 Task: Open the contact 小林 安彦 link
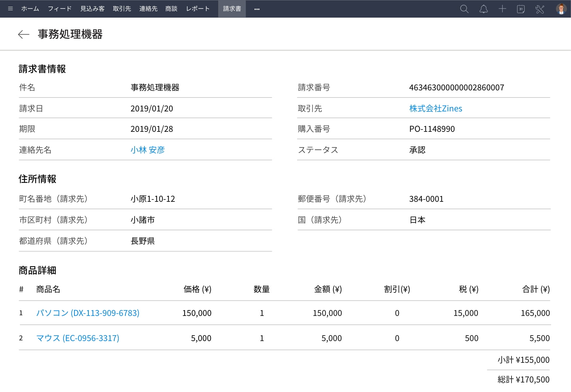(148, 150)
